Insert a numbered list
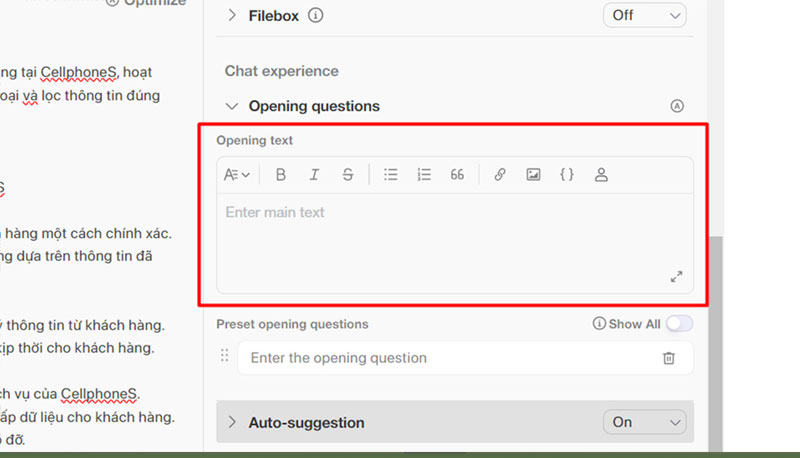 pos(424,175)
